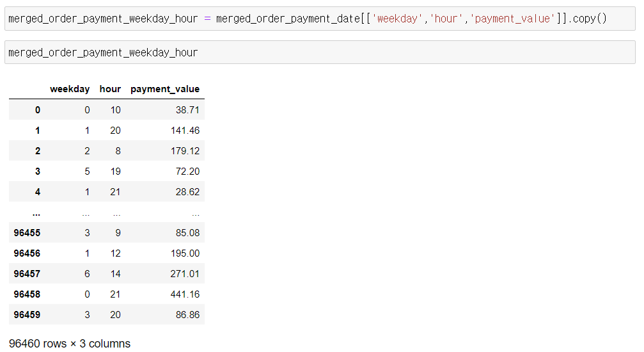Click the '96460 rows × 3 columns' summary
Screen dimensions: 644x352
(x=70, y=344)
